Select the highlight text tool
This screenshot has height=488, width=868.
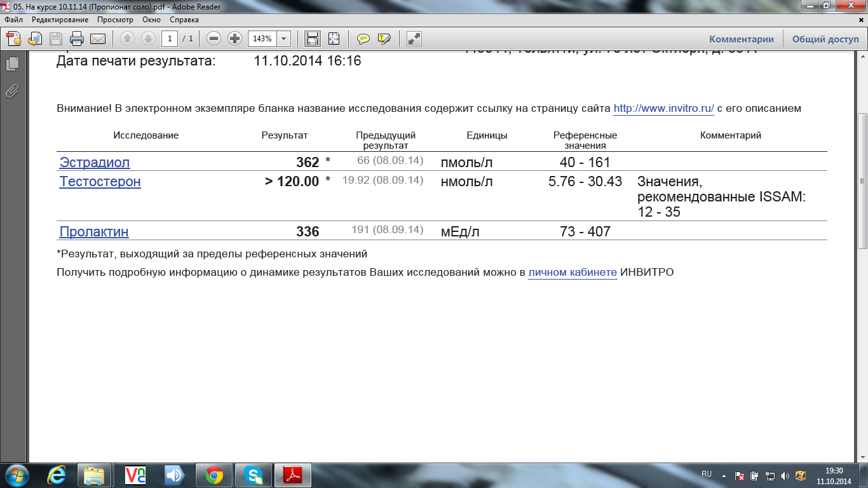tap(384, 39)
